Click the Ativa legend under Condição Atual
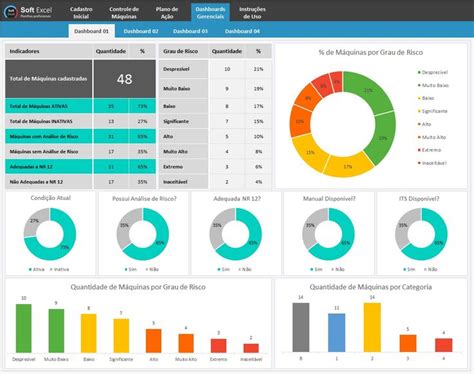The height and width of the screenshot is (374, 474). click(37, 269)
